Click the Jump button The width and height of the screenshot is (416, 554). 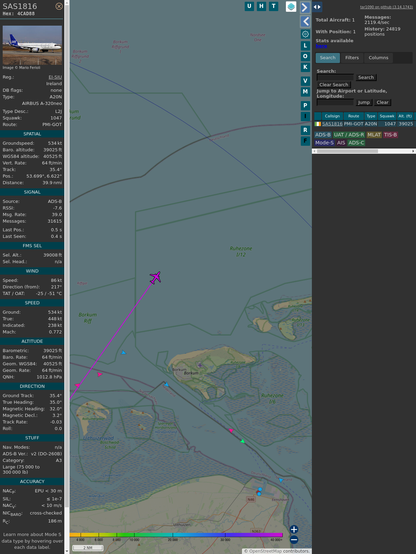[x=364, y=102]
